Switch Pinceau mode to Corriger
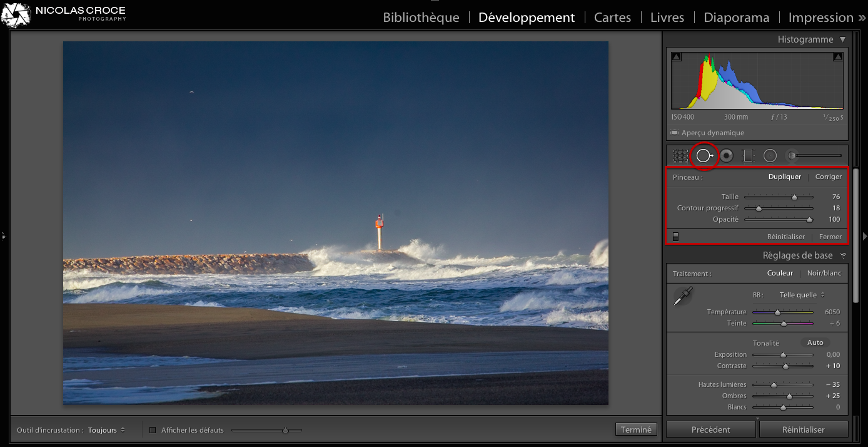868x447 pixels. coord(828,177)
